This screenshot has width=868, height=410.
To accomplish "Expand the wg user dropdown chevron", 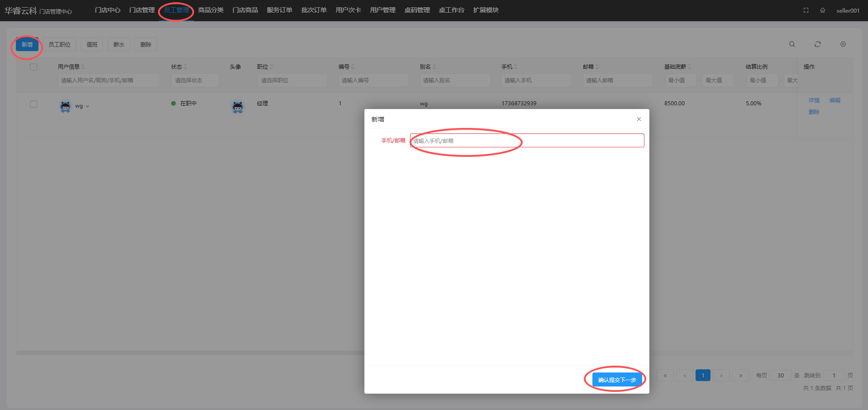I will tap(87, 107).
